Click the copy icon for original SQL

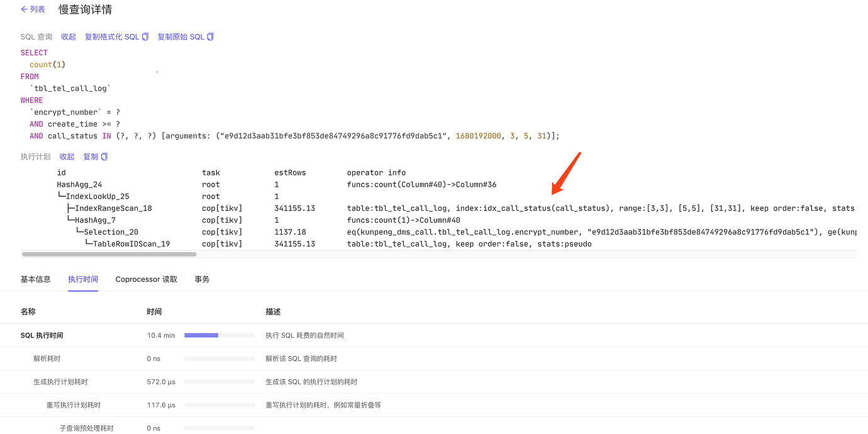pos(211,37)
